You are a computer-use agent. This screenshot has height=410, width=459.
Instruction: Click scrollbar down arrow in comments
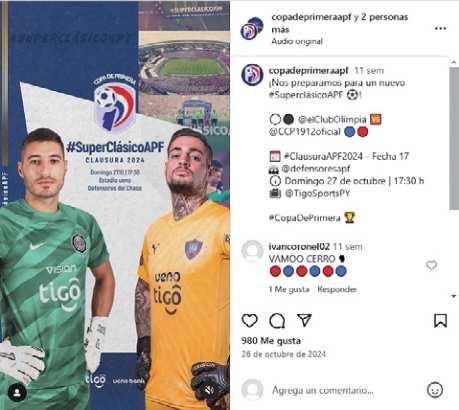click(453, 296)
